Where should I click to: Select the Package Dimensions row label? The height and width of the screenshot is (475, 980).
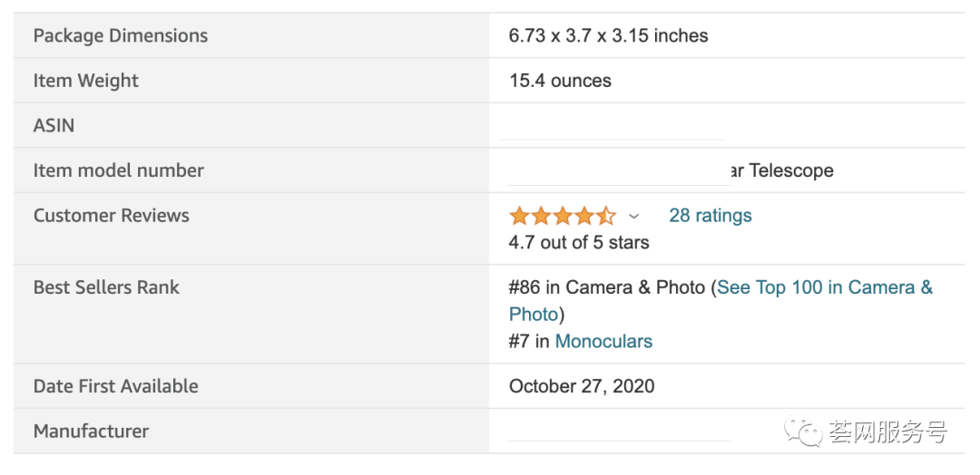pyautogui.click(x=121, y=36)
